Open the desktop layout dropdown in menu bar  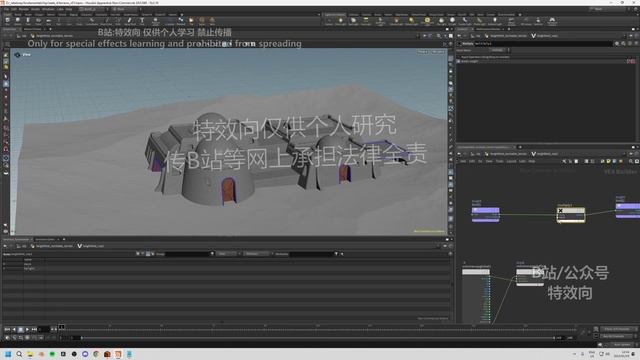coord(92,9)
